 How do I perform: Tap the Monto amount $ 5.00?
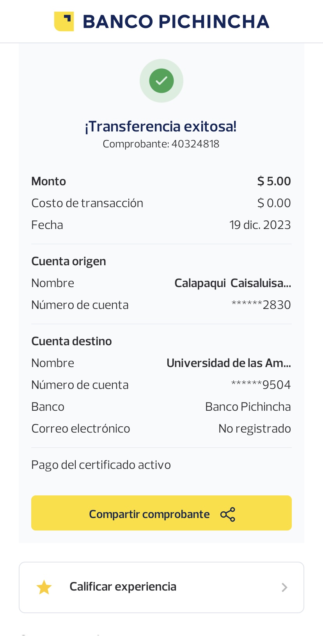[x=274, y=181]
